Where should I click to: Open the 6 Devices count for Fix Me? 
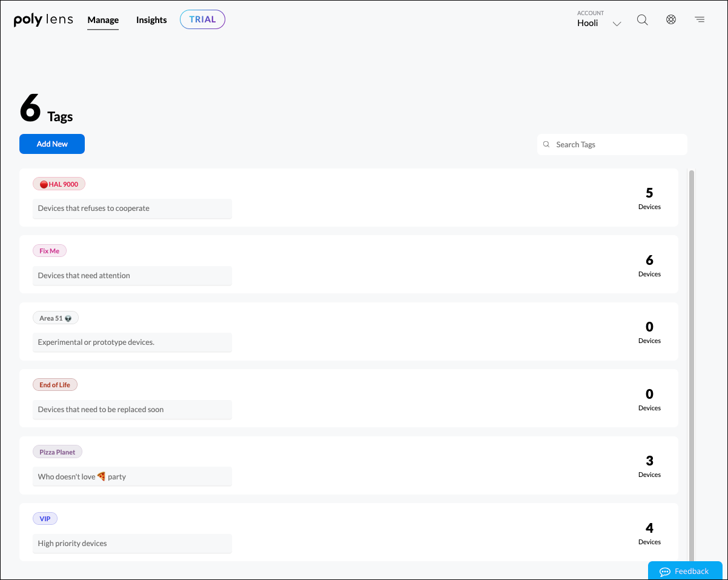point(649,265)
